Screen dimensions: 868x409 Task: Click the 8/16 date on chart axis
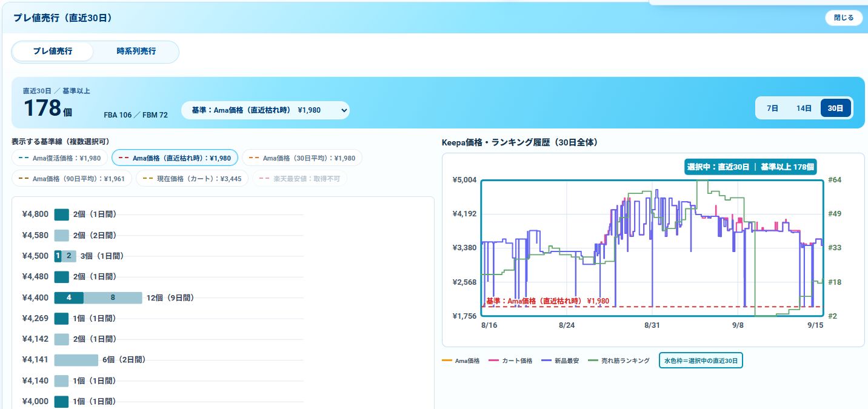(489, 325)
